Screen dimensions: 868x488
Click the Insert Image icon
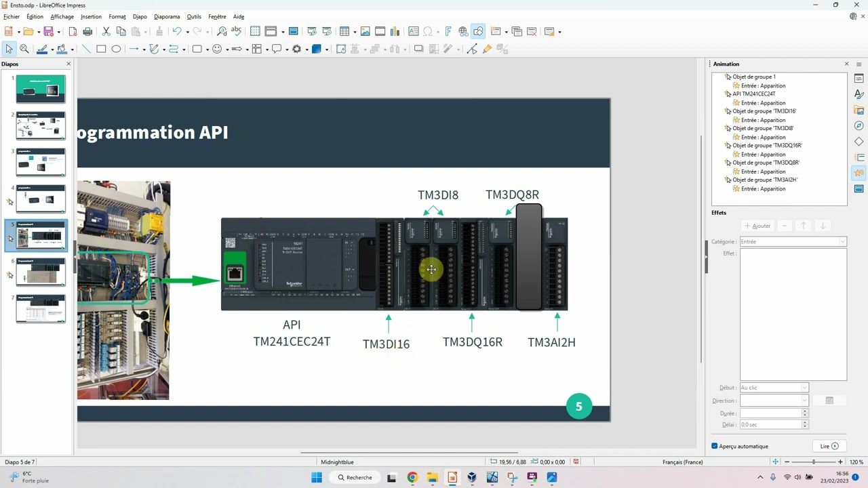[365, 31]
